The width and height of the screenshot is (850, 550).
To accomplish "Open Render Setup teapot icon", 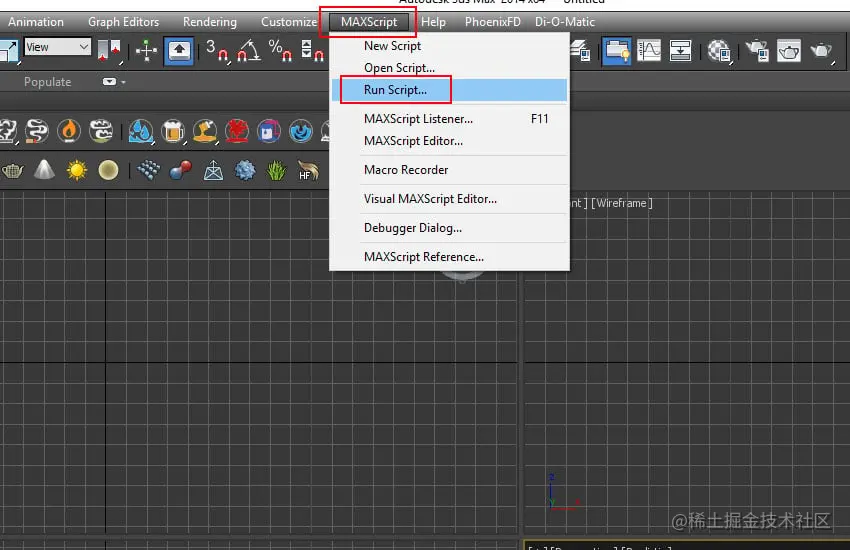I will click(757, 51).
